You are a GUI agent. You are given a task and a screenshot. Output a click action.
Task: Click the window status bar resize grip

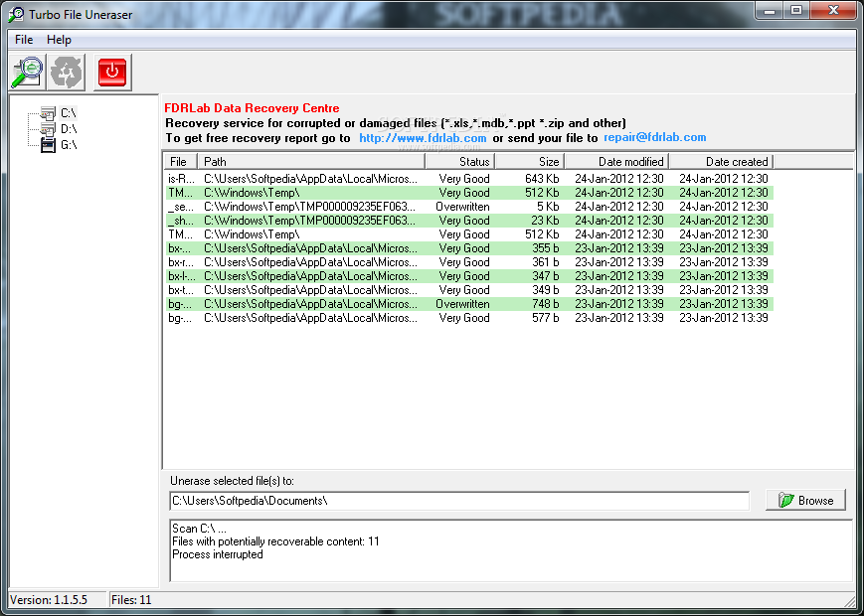coord(849,601)
